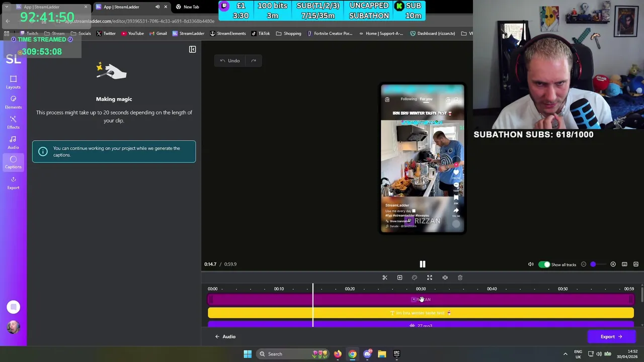Open the Audio sidebar section
This screenshot has width=644, height=362.
coord(13,142)
